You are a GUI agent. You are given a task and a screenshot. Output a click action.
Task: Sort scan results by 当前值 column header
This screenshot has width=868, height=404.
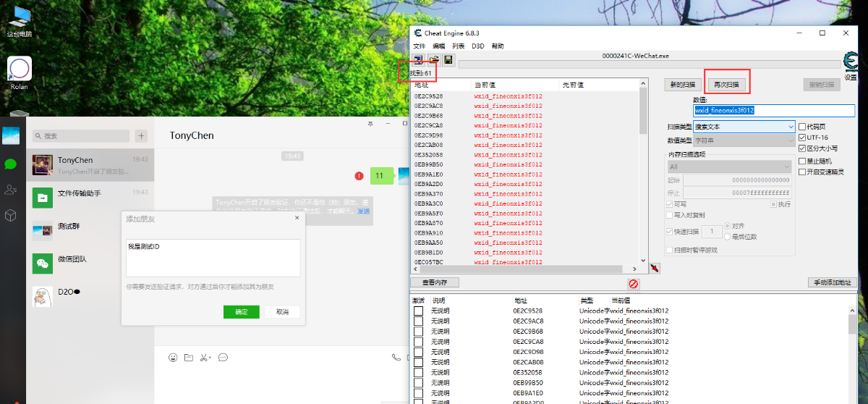click(515, 85)
